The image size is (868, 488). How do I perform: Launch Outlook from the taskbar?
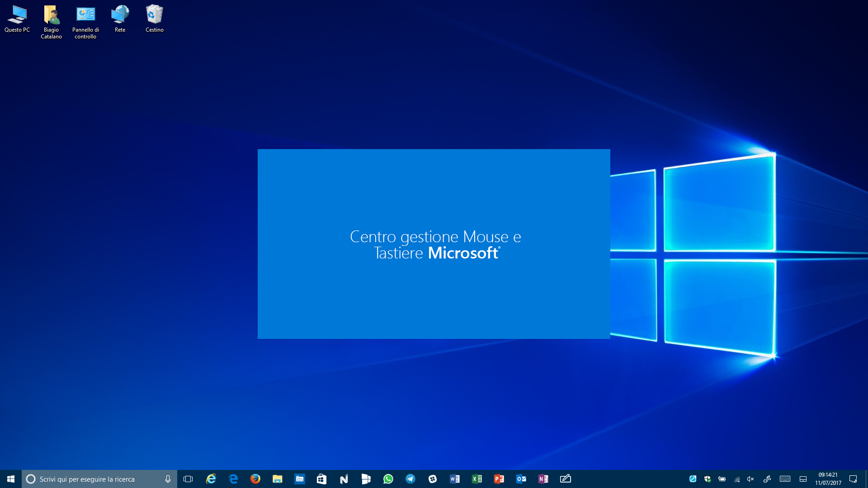pos(521,479)
